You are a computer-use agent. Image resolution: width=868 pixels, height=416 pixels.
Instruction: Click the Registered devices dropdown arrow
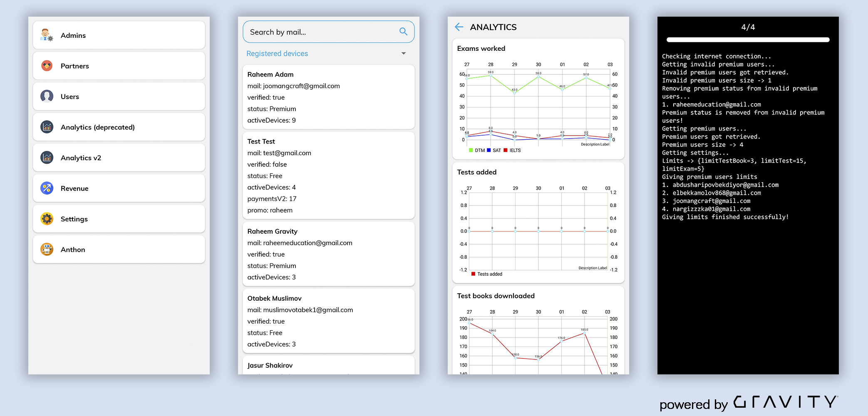click(x=404, y=54)
